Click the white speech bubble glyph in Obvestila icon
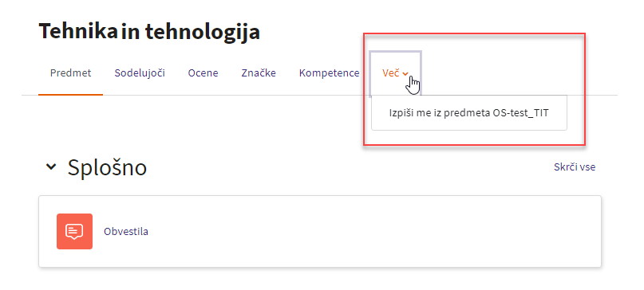644x290 pixels. pyautogui.click(x=74, y=232)
